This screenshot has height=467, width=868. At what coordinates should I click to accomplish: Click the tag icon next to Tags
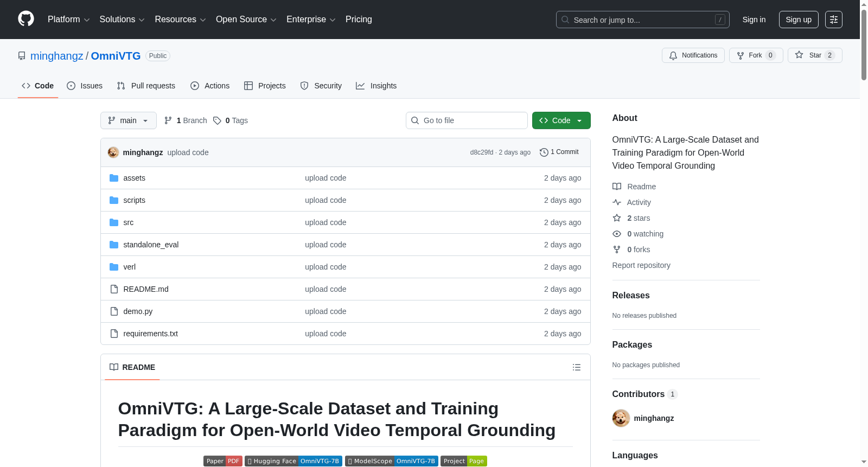click(217, 120)
